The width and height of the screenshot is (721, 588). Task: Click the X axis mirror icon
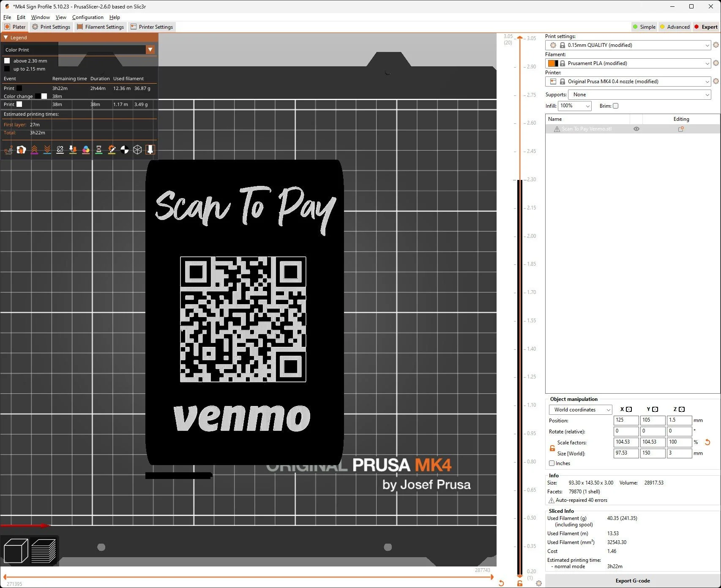[629, 409]
